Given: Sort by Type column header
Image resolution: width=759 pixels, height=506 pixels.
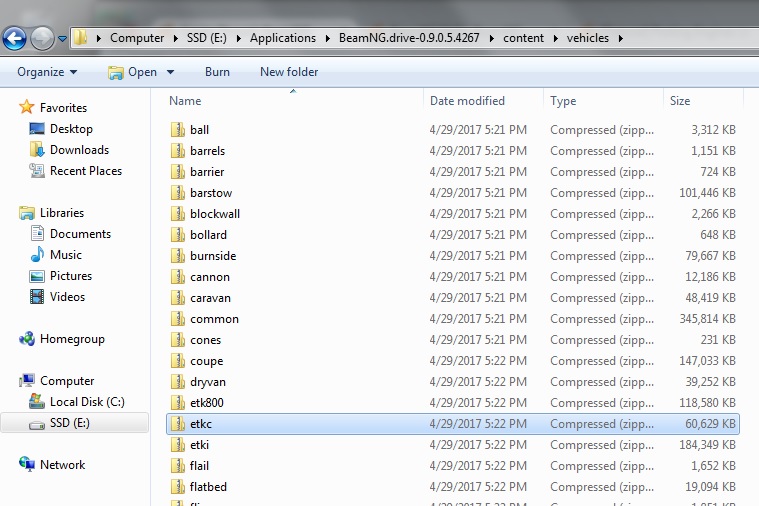Looking at the screenshot, I should click(563, 101).
